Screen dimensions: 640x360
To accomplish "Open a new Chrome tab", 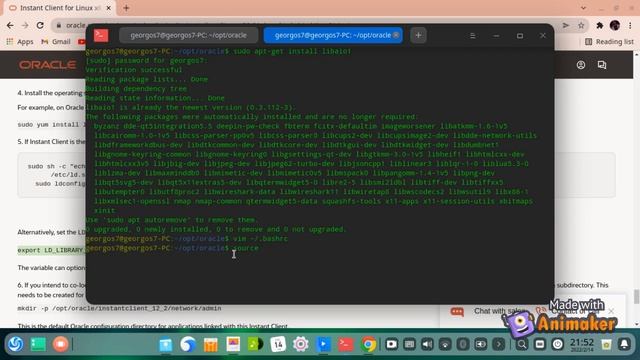I will click(126, 8).
